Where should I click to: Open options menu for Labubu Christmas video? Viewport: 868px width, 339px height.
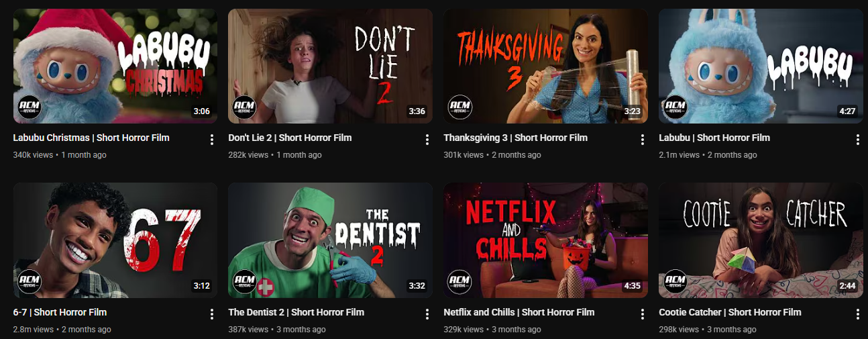click(212, 140)
